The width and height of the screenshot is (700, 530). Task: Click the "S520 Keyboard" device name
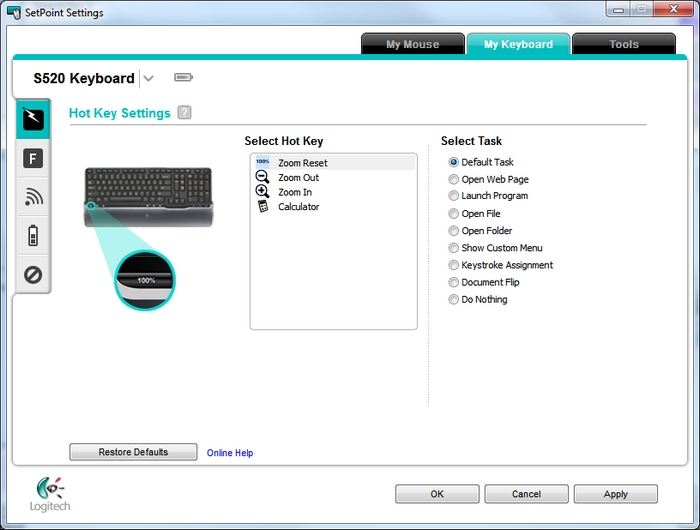click(84, 78)
